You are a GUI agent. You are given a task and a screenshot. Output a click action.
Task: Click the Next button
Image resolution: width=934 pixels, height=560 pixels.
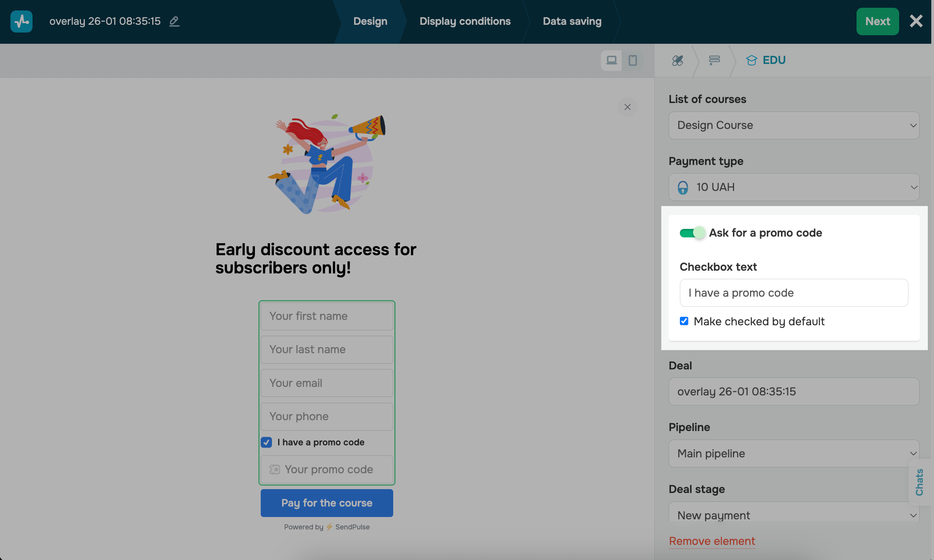pyautogui.click(x=877, y=21)
